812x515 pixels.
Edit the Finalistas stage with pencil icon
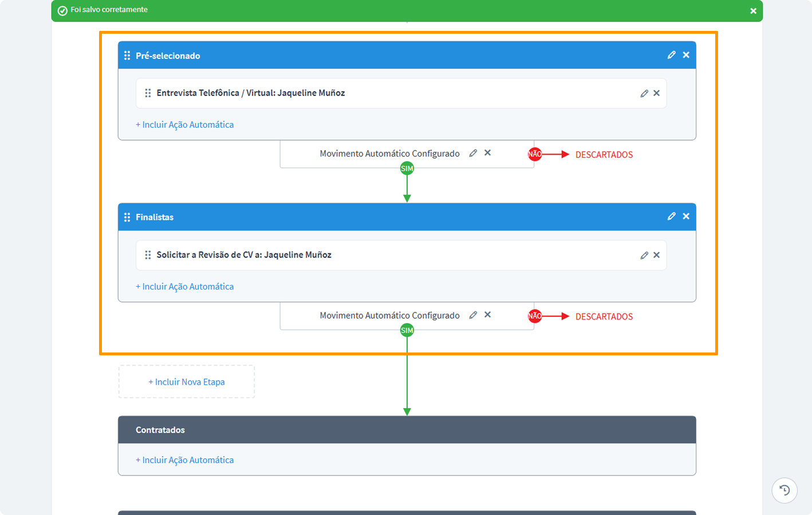point(671,216)
